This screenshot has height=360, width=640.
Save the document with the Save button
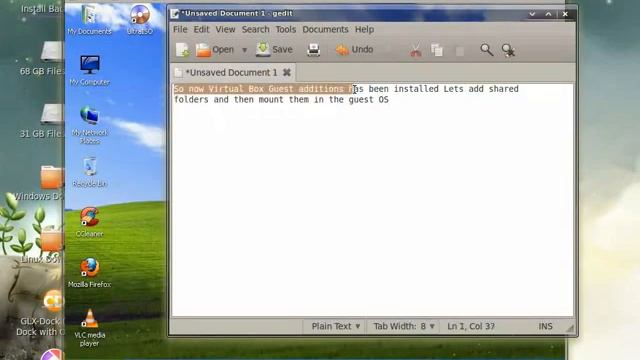(274, 50)
